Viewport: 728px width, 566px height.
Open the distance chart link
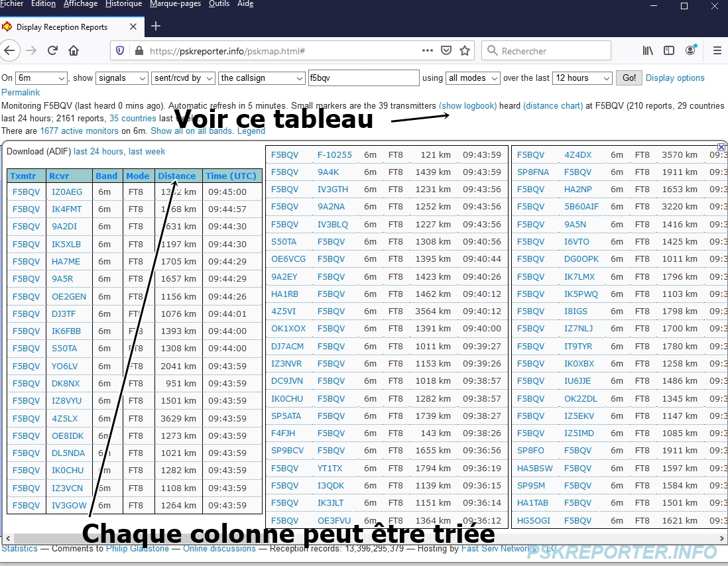pos(553,106)
